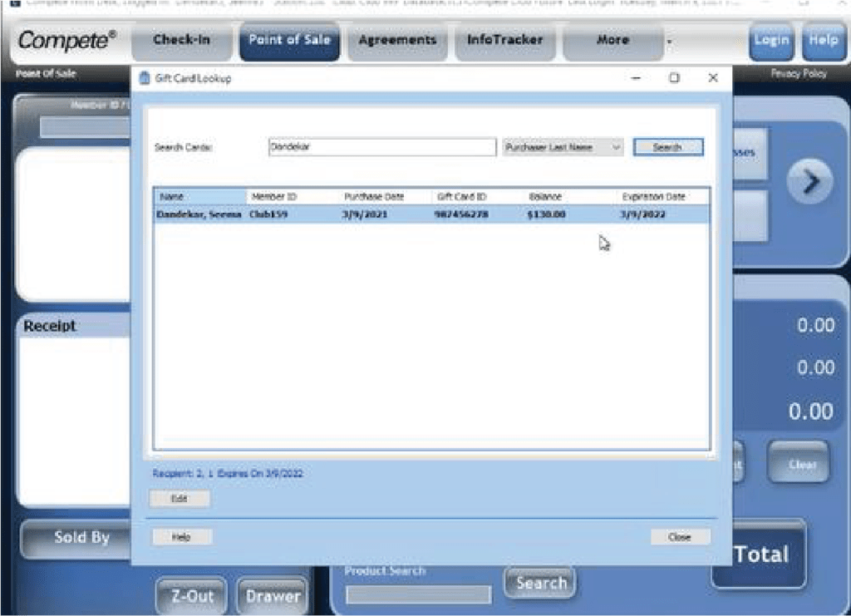851x616 pixels.
Task: Click the Help button in Gift Card Lookup
Action: tap(181, 537)
